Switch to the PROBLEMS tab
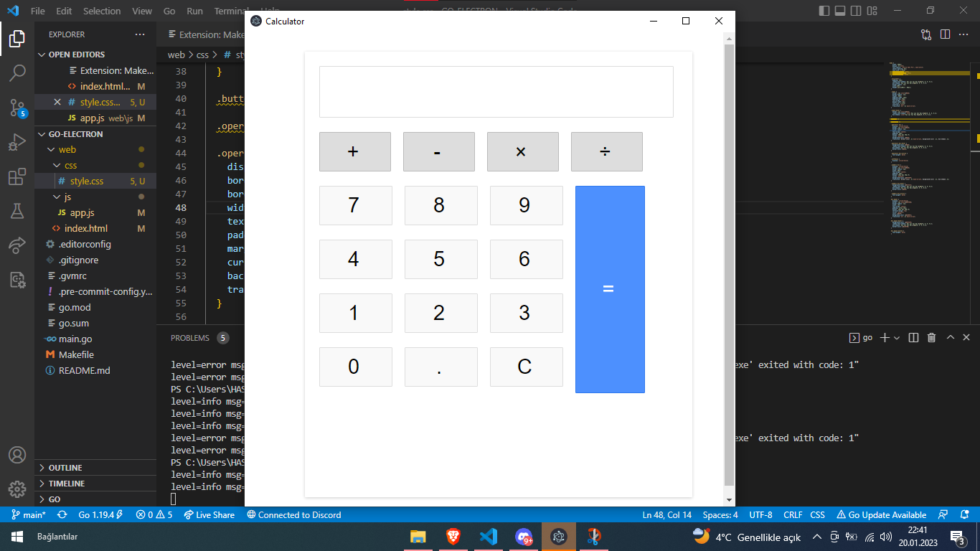The image size is (980, 551). click(189, 337)
